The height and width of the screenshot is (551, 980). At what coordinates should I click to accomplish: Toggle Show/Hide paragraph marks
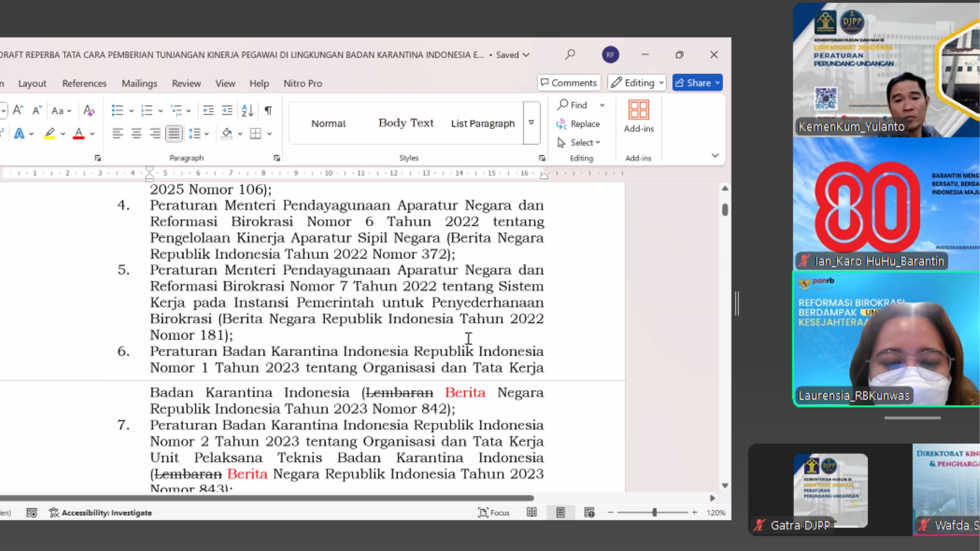(x=268, y=110)
